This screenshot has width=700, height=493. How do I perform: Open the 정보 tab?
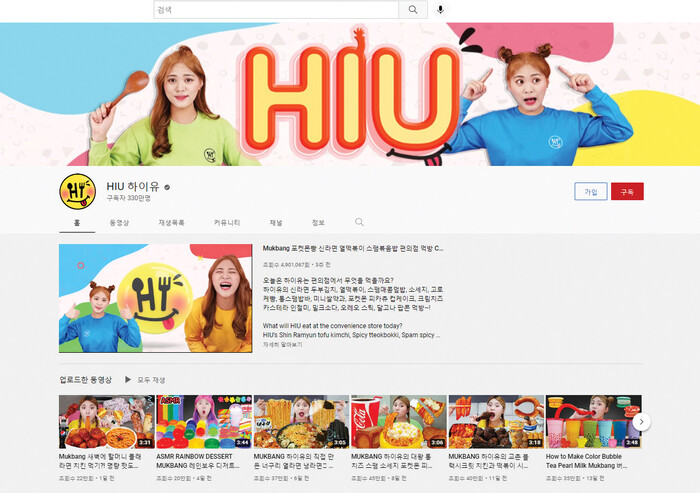click(x=318, y=222)
